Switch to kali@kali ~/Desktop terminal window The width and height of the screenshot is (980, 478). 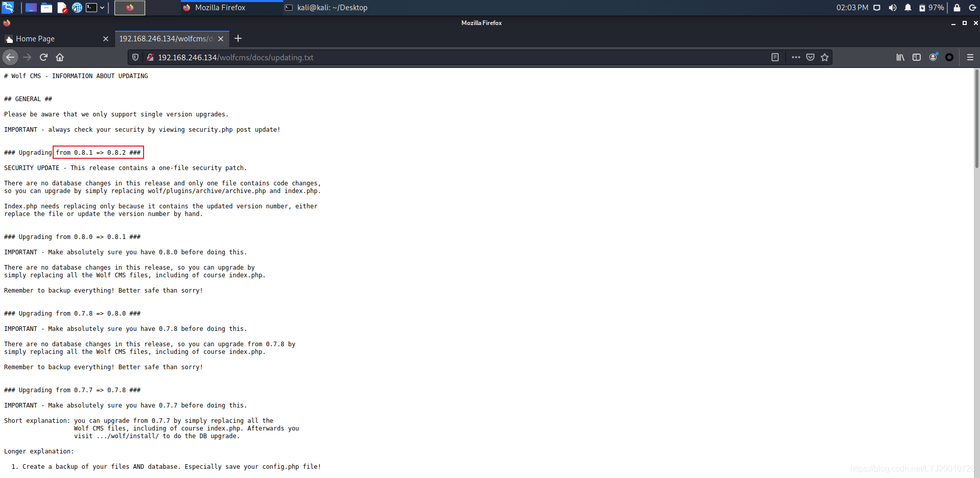[x=326, y=8]
